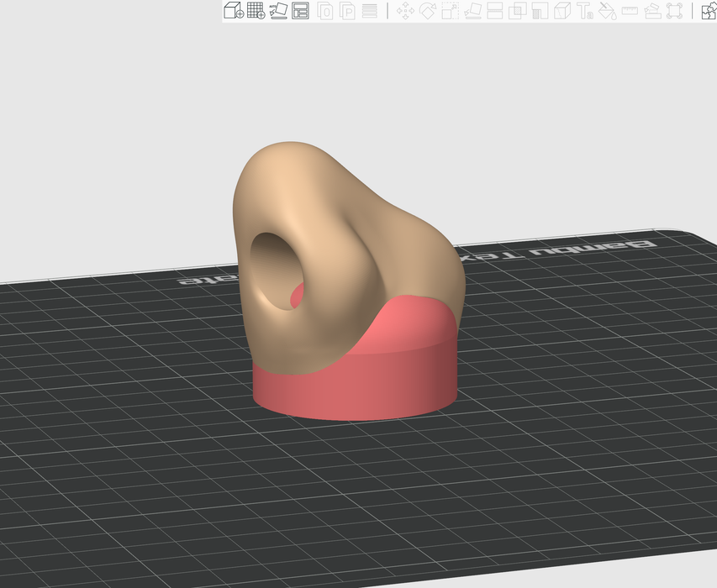Switch to Assembly view puzzle icon

tap(708, 11)
